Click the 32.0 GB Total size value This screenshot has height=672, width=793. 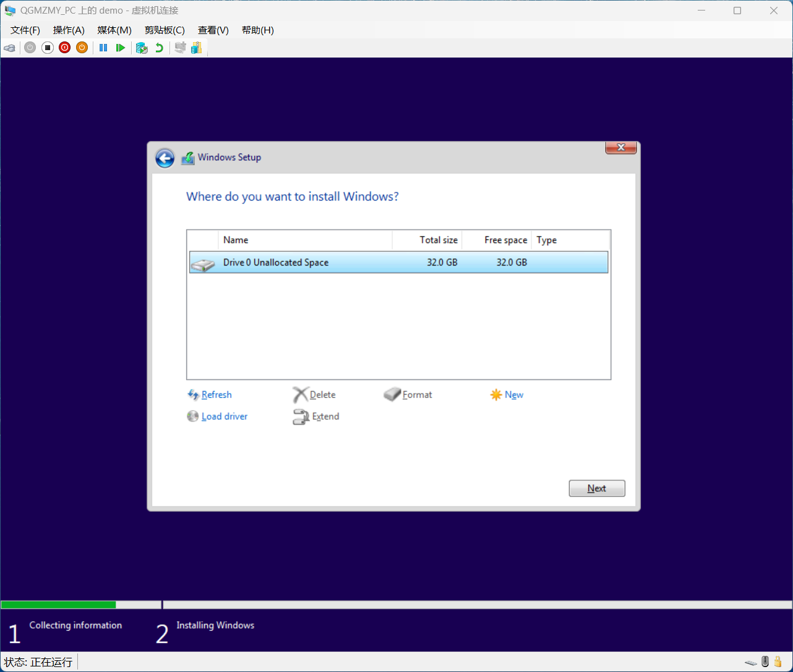coord(442,262)
